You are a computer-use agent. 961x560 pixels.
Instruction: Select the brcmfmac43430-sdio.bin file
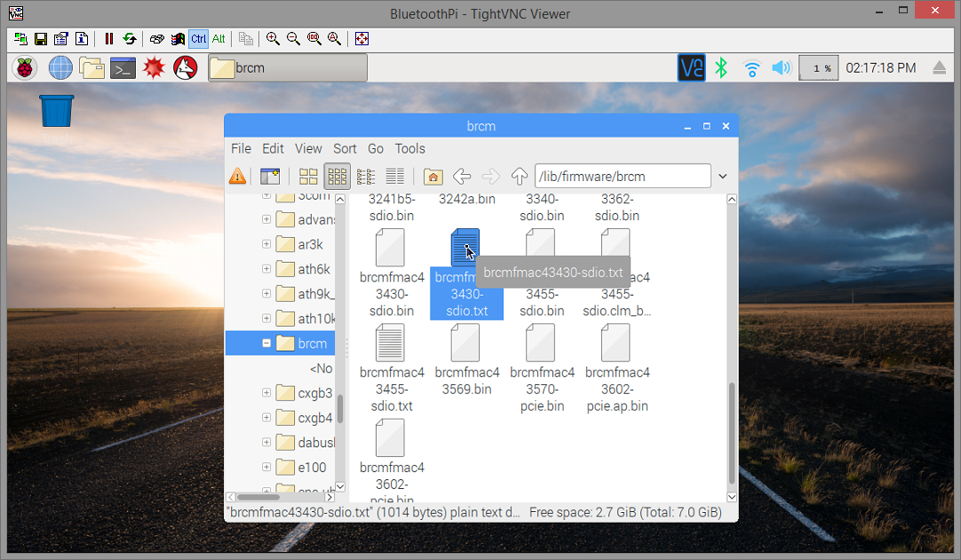pyautogui.click(x=392, y=272)
